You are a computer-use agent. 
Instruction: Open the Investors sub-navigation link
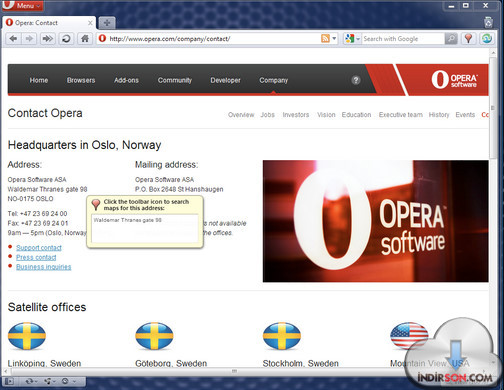coord(296,115)
